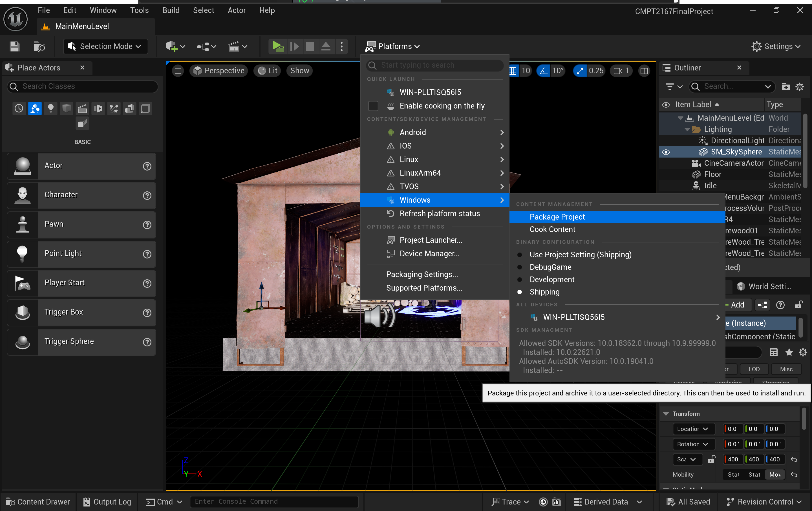Click the Lit view mode button

267,70
